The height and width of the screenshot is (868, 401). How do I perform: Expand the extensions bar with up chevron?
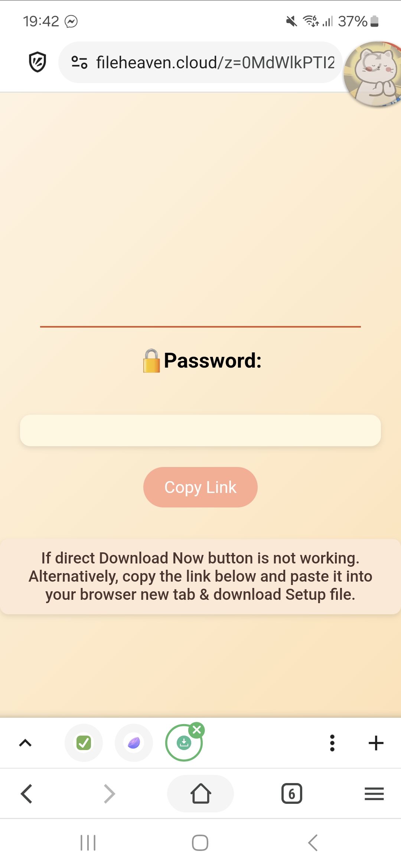tap(25, 743)
